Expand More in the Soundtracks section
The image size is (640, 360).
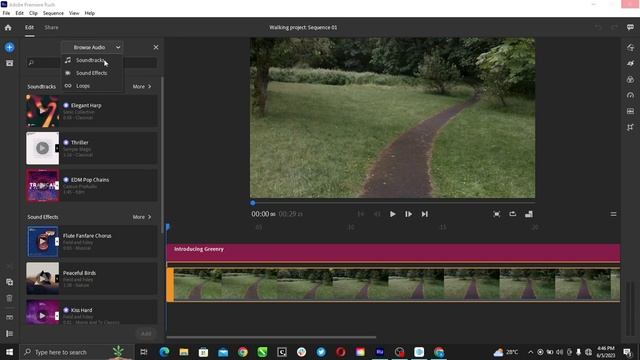tap(142, 87)
